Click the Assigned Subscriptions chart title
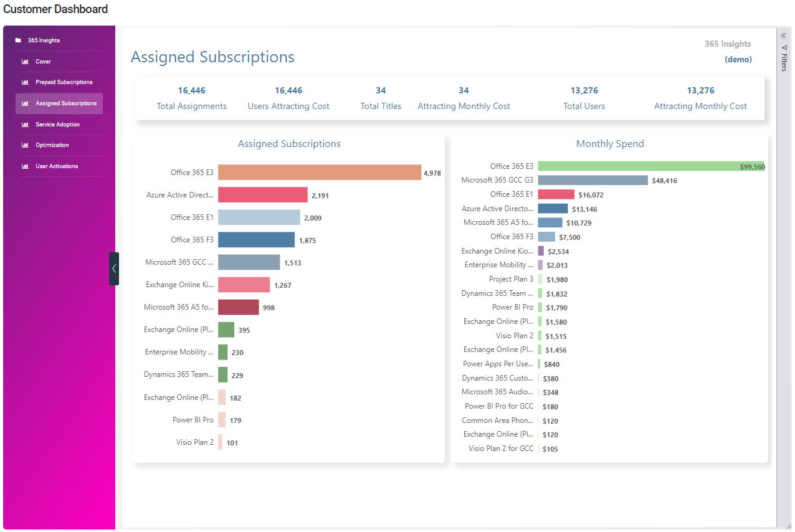The width and height of the screenshot is (795, 532). coord(289,144)
